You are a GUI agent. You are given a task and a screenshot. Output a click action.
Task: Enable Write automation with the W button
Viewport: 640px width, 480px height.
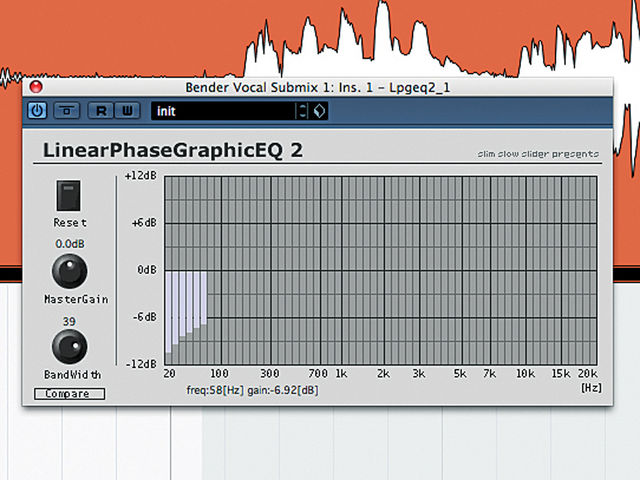[127, 111]
